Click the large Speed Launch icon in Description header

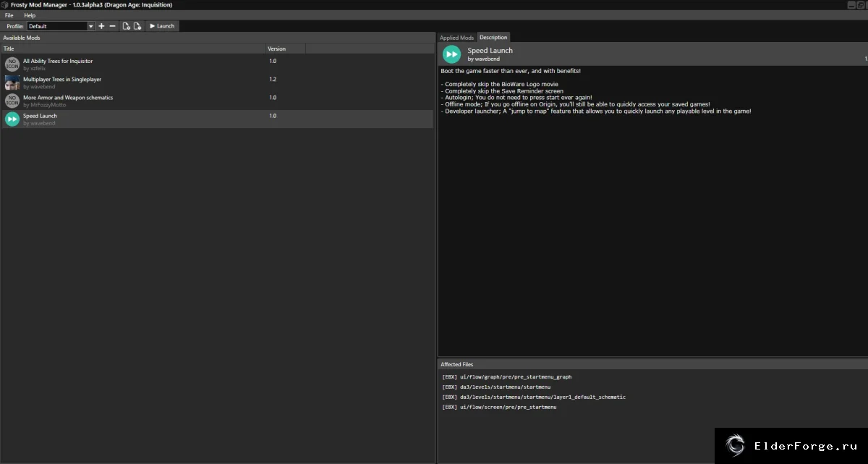452,54
